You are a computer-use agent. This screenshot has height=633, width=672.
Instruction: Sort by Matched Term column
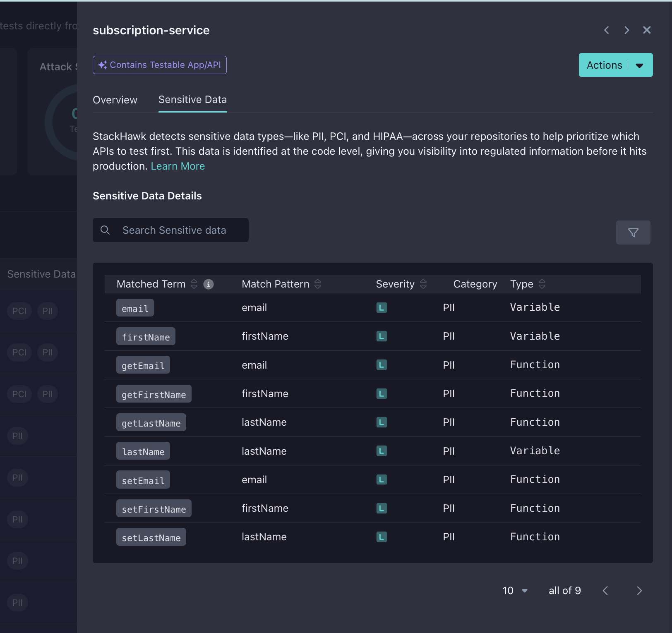pos(194,284)
